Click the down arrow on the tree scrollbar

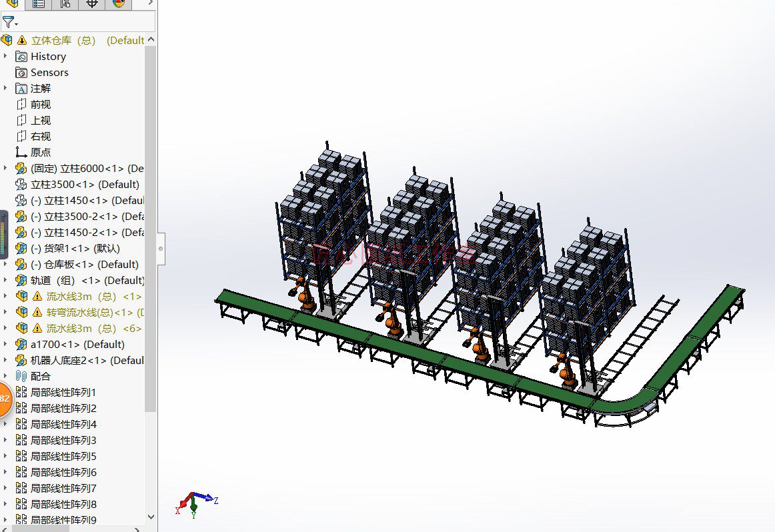pos(151,517)
